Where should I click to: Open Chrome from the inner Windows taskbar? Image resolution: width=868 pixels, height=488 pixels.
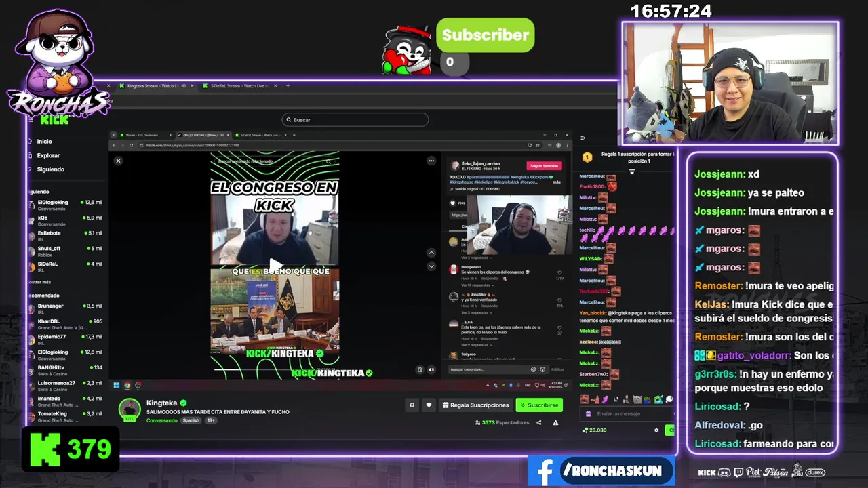[127, 385]
